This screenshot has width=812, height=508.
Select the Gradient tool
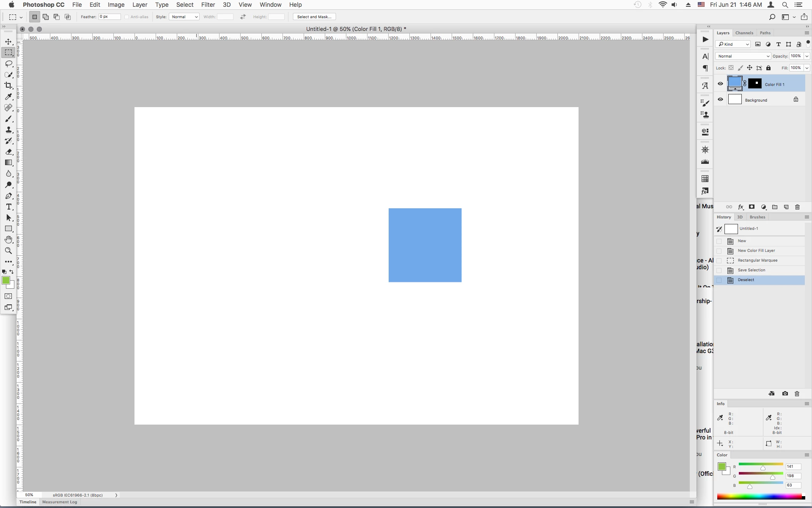[8, 163]
